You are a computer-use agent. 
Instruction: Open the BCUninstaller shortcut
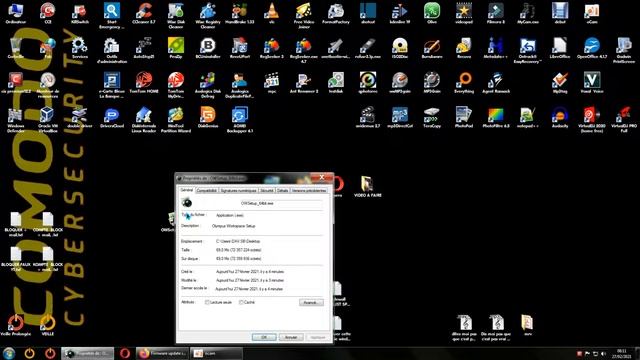[x=208, y=48]
